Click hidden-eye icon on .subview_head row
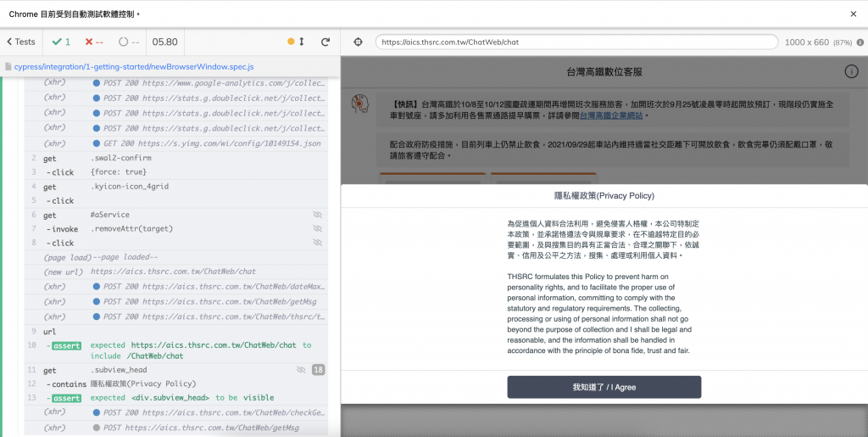 (x=301, y=369)
